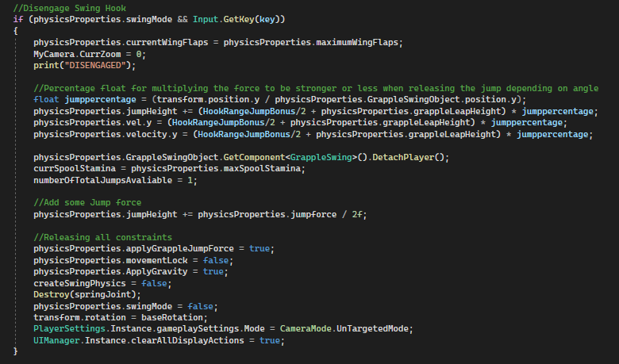Click "physicsProperties.swingMode" in the if statement
The height and width of the screenshot is (364, 619).
102,19
